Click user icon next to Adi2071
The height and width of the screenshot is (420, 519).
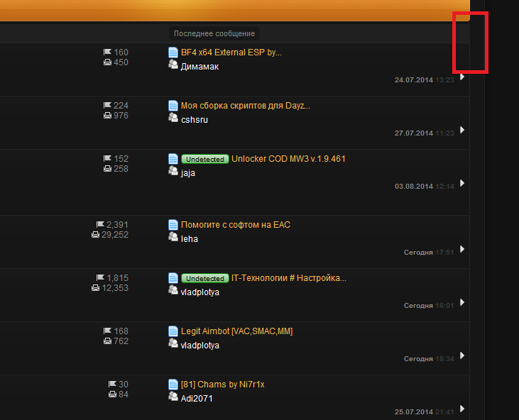pos(173,397)
